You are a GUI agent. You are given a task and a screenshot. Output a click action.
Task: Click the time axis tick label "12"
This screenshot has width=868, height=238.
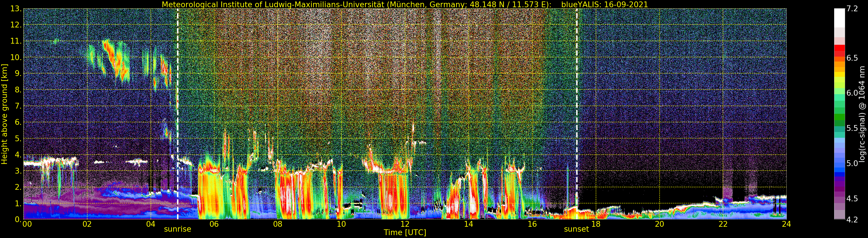[x=405, y=224]
